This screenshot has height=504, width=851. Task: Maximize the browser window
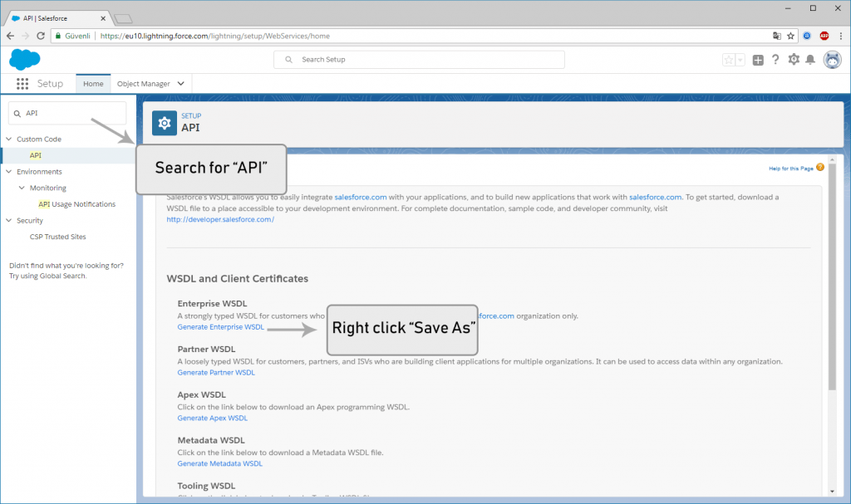click(x=813, y=8)
